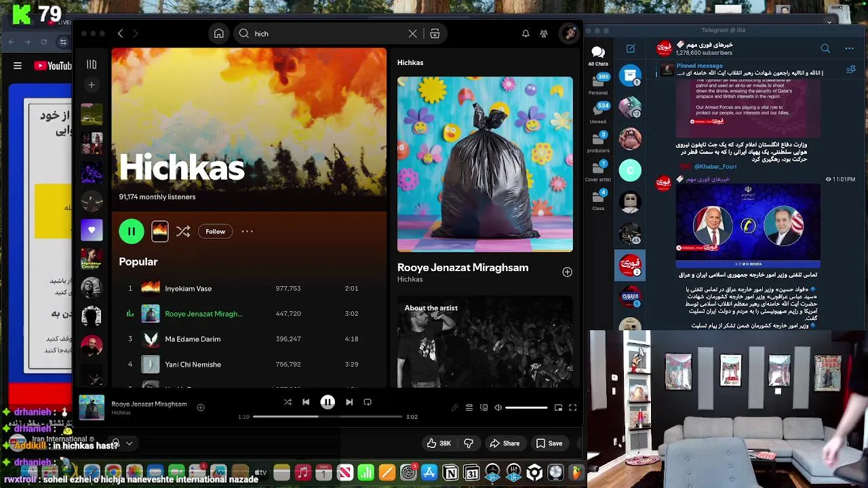Collapse Your Library sidebar in Spotify
868x488 pixels.
click(92, 64)
